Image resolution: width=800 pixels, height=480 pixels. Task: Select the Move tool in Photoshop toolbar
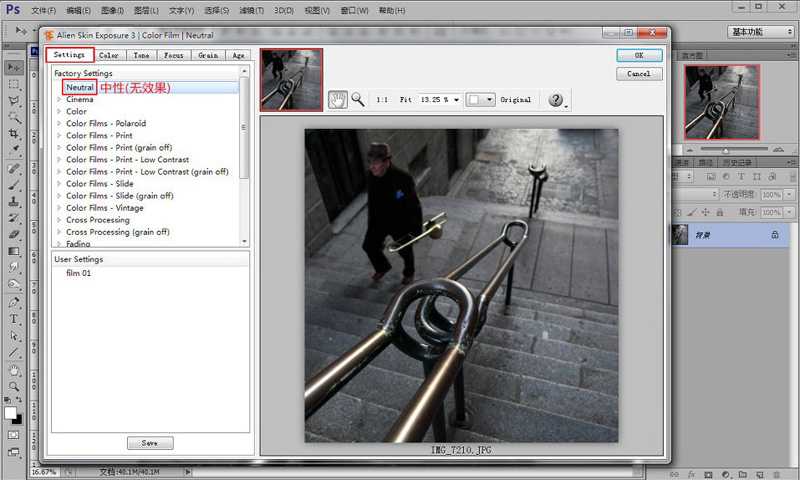tap(14, 67)
